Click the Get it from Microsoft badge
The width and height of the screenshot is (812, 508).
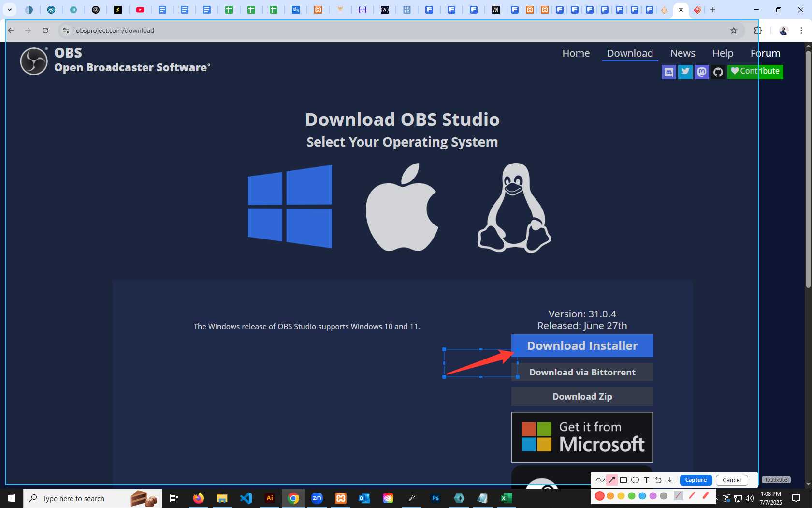click(582, 437)
